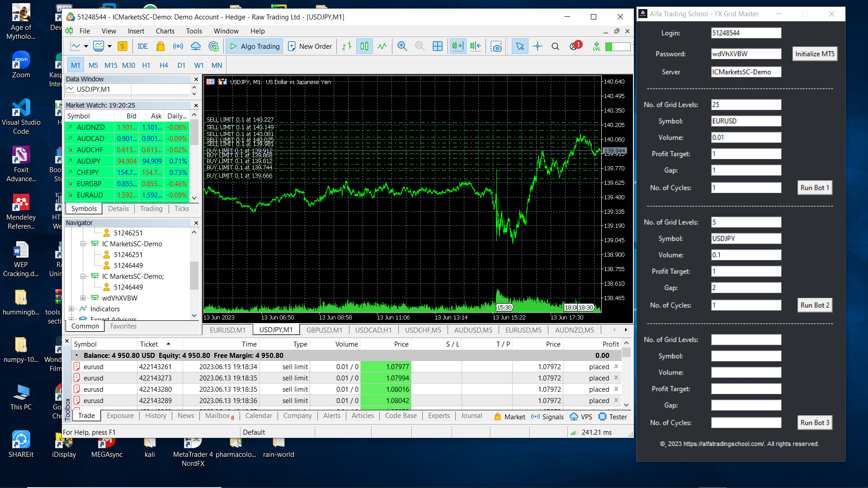Collapse first IC MarketsSC-Demo node

coord(83,244)
